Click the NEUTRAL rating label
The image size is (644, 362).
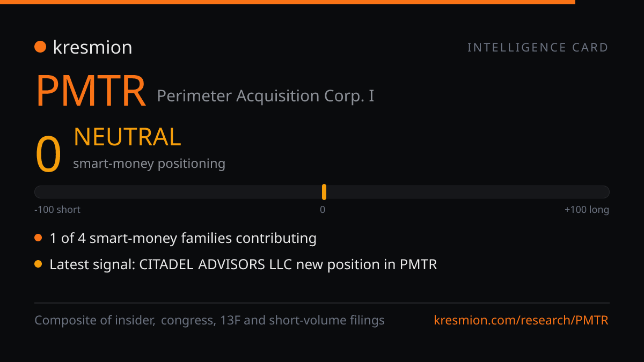click(x=127, y=137)
